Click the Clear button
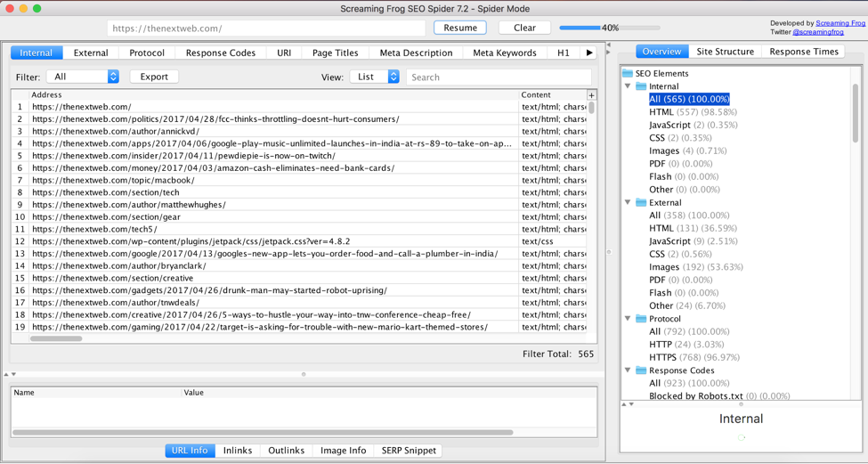 click(524, 28)
